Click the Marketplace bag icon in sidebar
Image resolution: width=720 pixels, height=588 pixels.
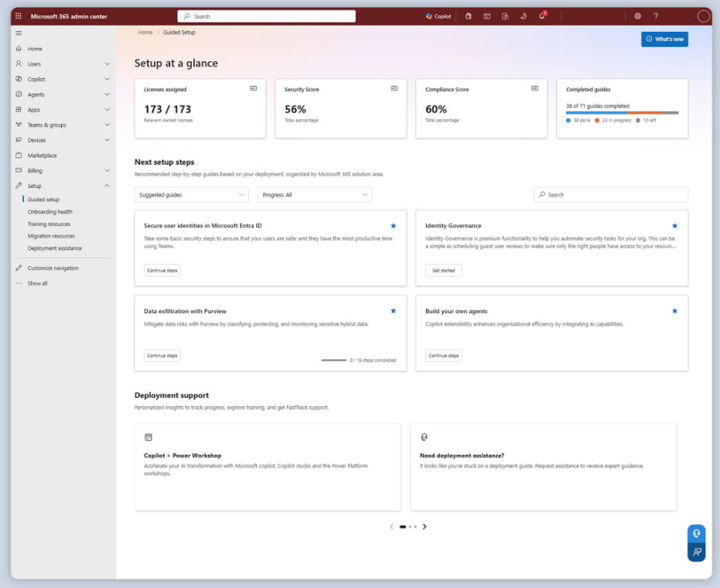19,156
